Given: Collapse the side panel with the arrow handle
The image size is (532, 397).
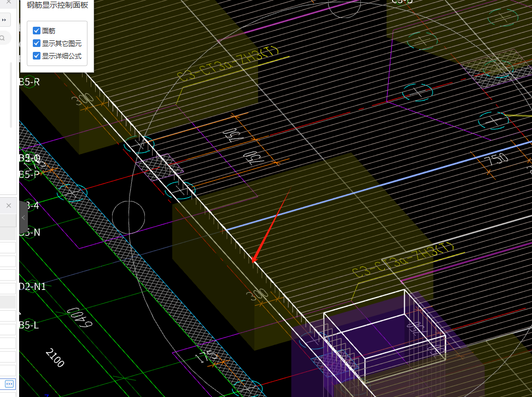Looking at the screenshot, I should pos(23,217).
